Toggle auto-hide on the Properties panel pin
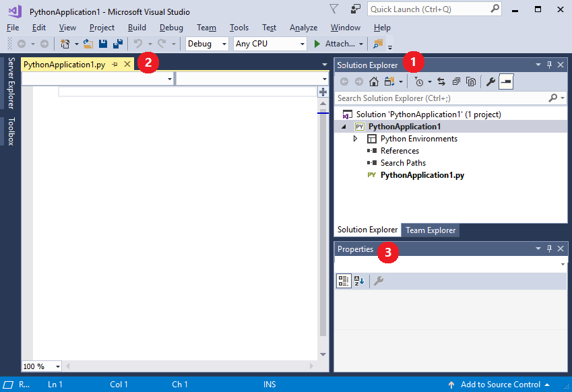The width and height of the screenshot is (572, 392). pyautogui.click(x=548, y=249)
